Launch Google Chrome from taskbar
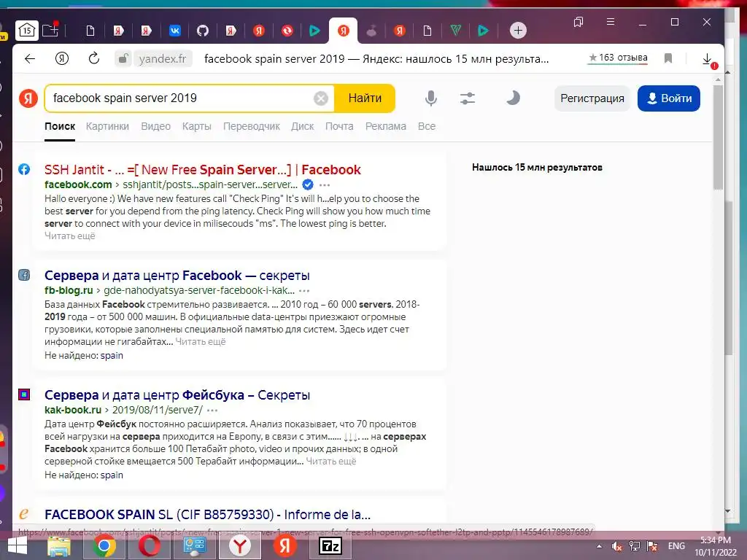This screenshot has width=747, height=560. point(104,546)
